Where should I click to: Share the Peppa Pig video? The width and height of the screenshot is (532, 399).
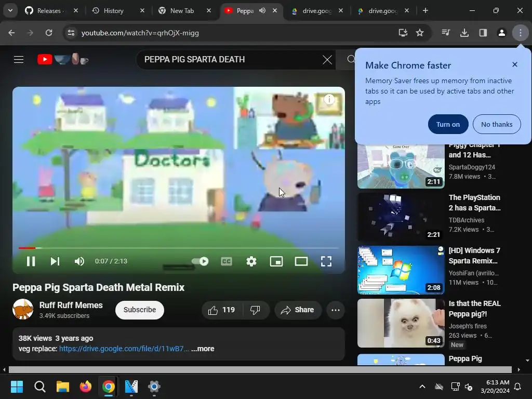click(298, 310)
